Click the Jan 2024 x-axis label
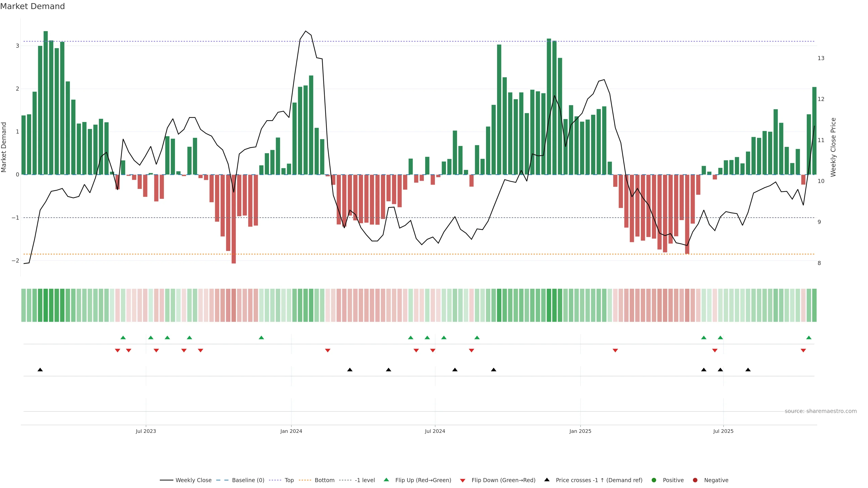Viewport: 868px width, 488px height. click(291, 431)
